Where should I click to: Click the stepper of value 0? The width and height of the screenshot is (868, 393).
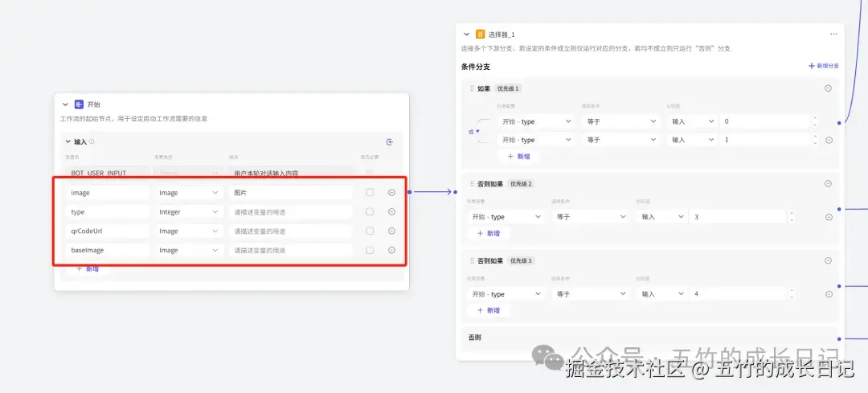pyautogui.click(x=815, y=122)
